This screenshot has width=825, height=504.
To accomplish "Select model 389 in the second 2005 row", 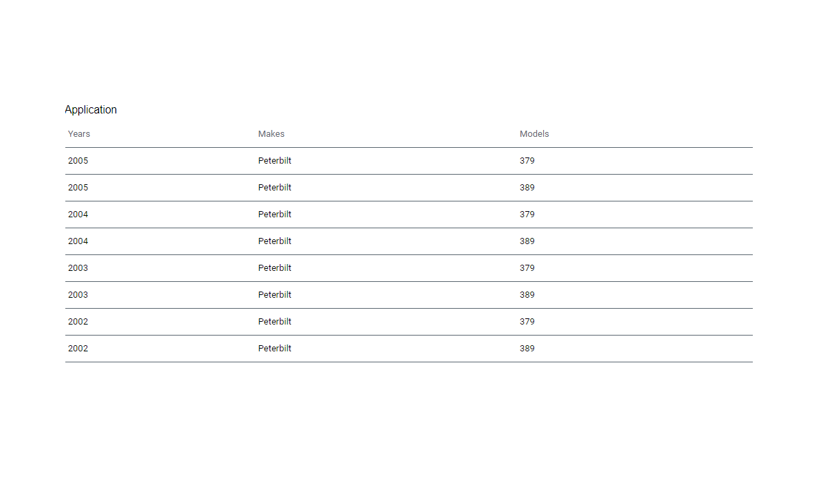I will point(527,188).
